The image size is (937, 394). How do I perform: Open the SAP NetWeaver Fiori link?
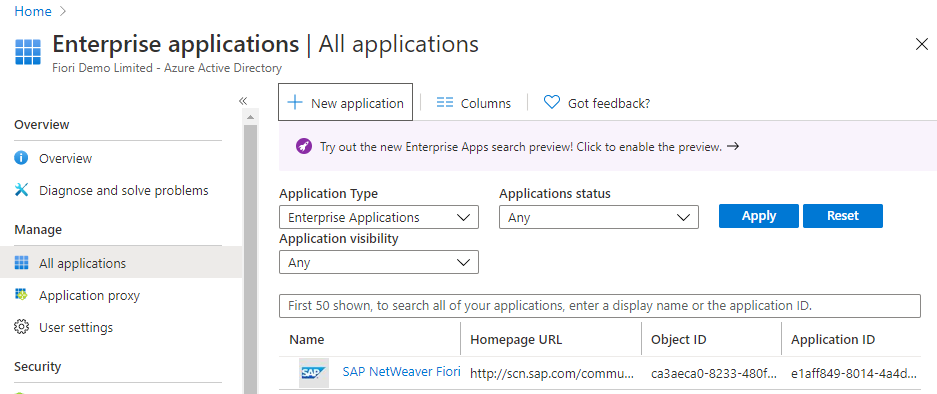[x=401, y=372]
